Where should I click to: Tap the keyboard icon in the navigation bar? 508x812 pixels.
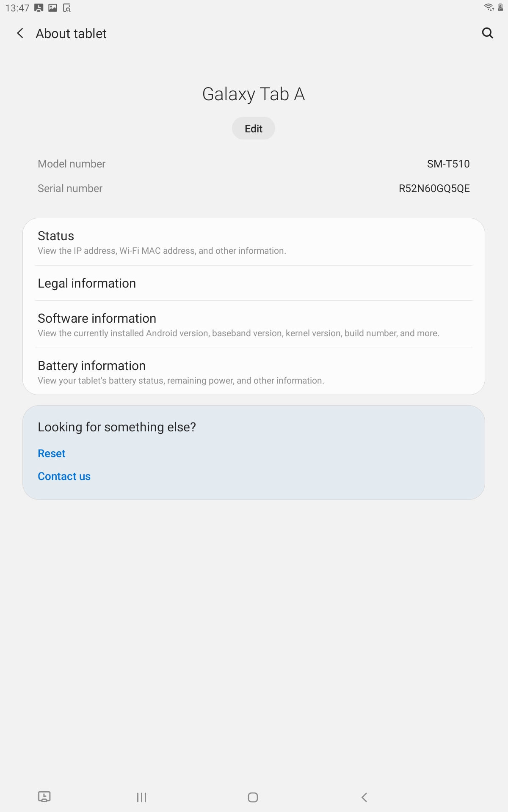(x=44, y=798)
